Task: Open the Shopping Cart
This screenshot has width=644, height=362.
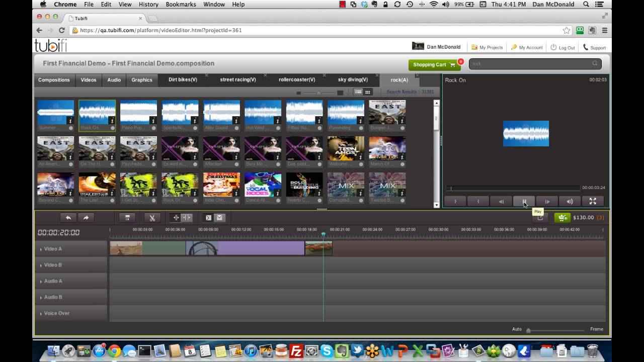Action: 434,65
